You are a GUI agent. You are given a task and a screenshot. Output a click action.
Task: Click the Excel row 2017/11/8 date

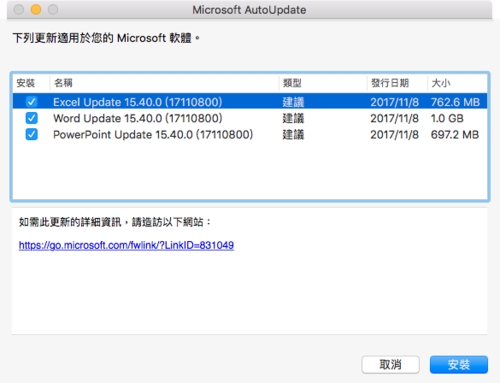pos(394,102)
